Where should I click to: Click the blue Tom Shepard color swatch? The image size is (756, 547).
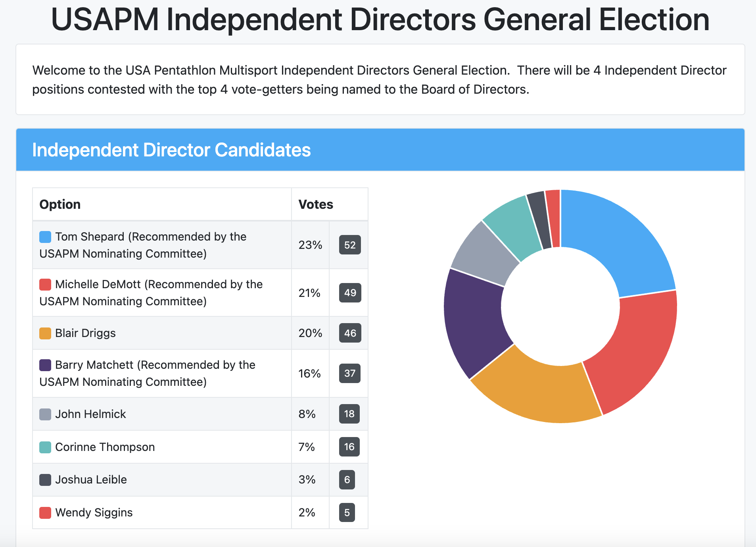44,236
